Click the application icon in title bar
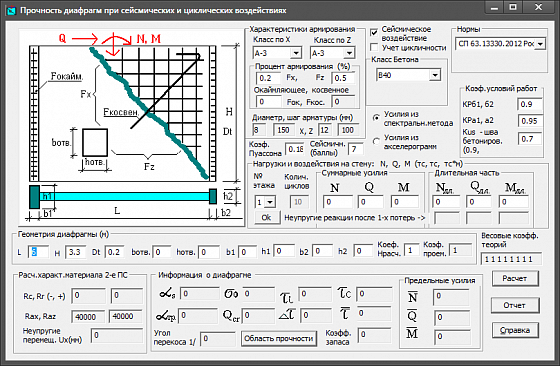560x366 pixels. (x=12, y=10)
